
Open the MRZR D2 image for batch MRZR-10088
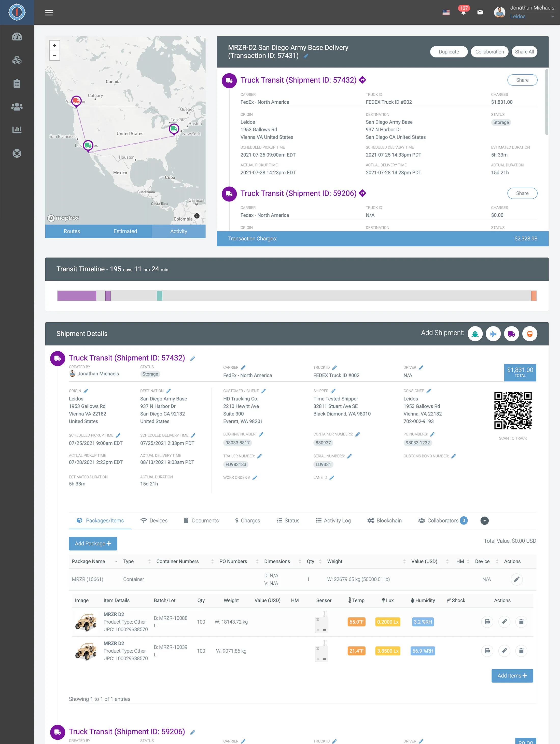click(86, 622)
